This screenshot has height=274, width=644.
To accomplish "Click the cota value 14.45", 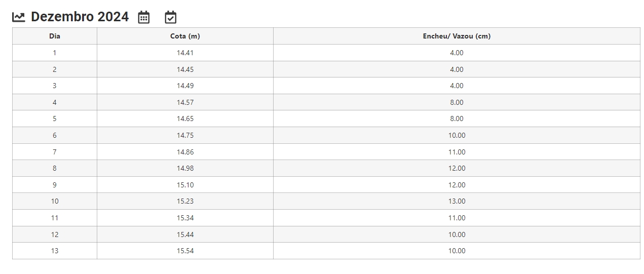I will pos(185,69).
